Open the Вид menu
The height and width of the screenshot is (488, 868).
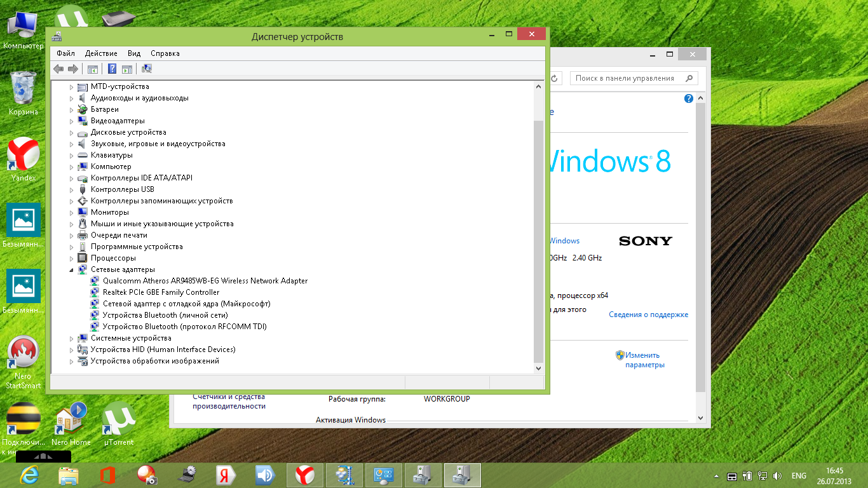pyautogui.click(x=133, y=53)
